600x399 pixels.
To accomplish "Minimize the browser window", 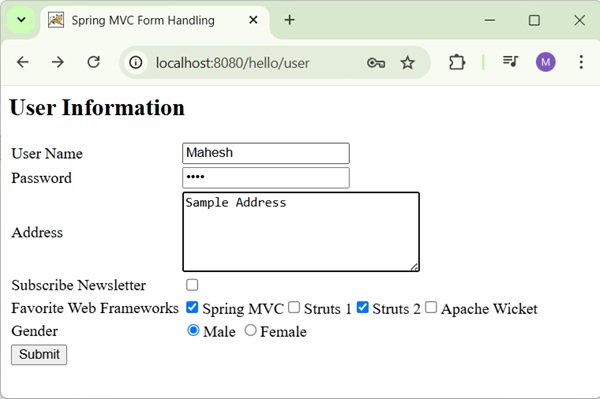I will [x=490, y=20].
